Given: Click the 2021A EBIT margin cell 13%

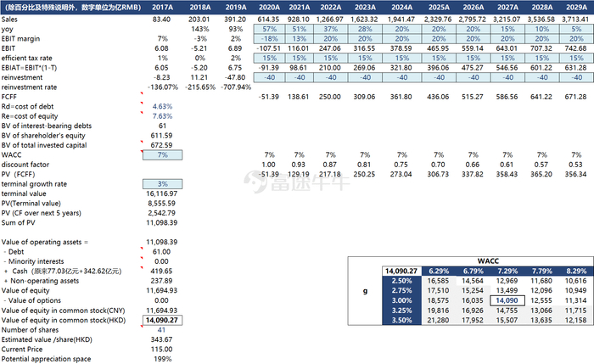Looking at the screenshot, I should point(300,39).
